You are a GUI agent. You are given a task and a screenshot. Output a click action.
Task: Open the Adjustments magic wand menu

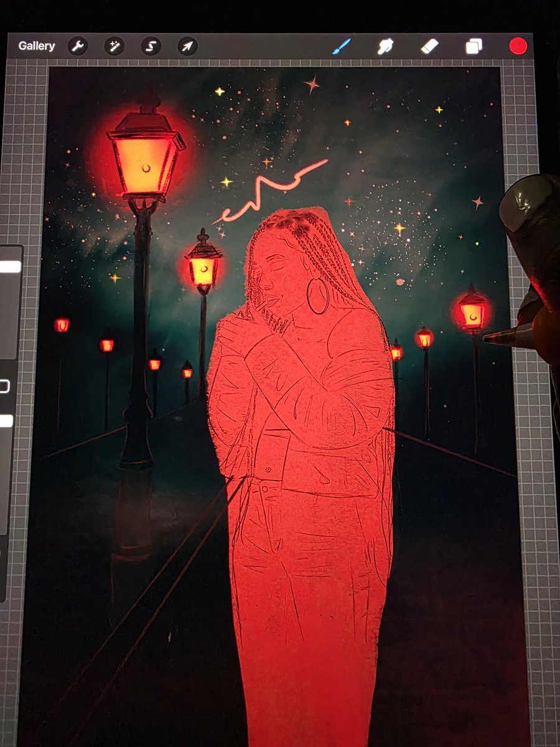coord(114,46)
